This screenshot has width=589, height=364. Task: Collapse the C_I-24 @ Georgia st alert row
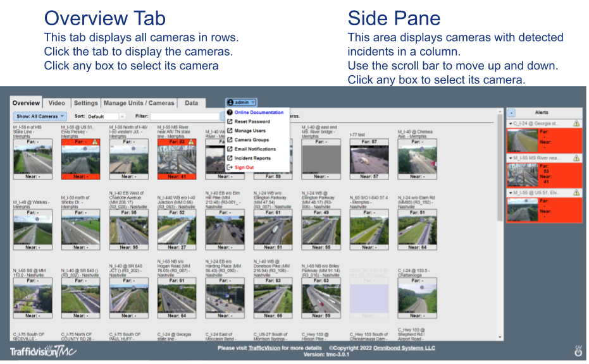[511, 123]
